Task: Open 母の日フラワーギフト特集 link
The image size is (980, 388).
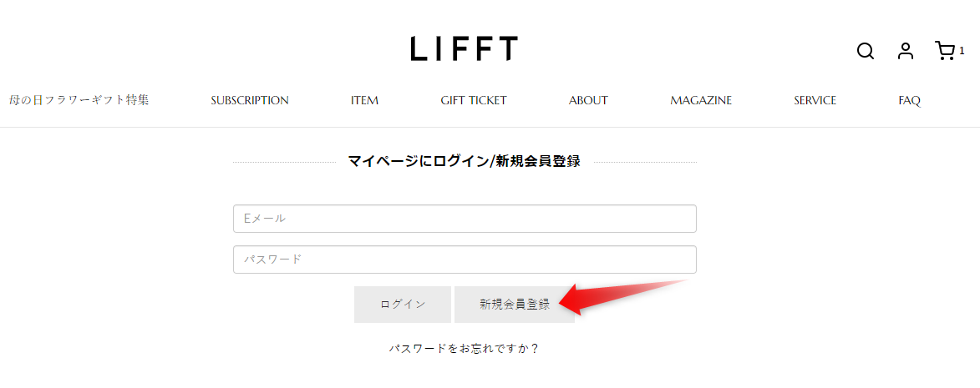Action: tap(79, 100)
